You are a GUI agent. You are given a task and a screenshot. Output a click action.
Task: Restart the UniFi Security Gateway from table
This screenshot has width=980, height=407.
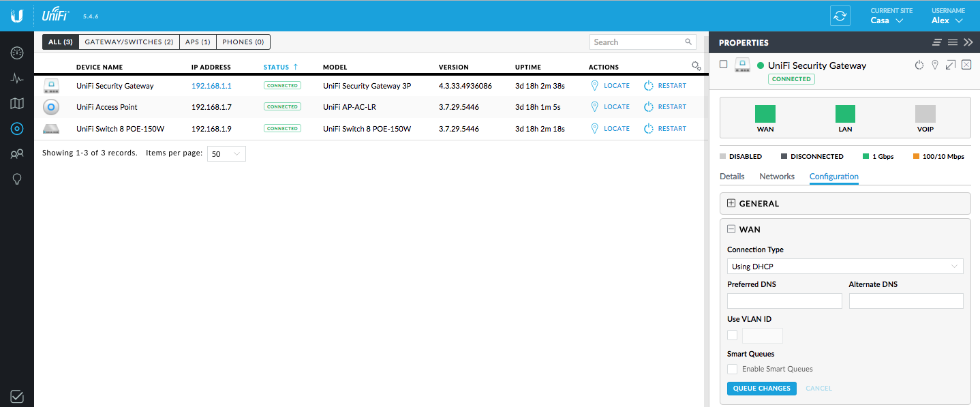click(x=665, y=86)
